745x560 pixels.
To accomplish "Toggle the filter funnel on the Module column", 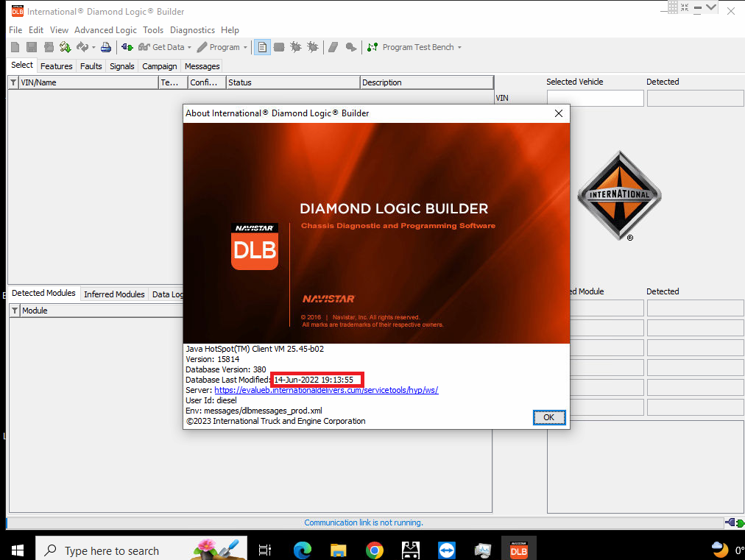I will [x=13, y=310].
